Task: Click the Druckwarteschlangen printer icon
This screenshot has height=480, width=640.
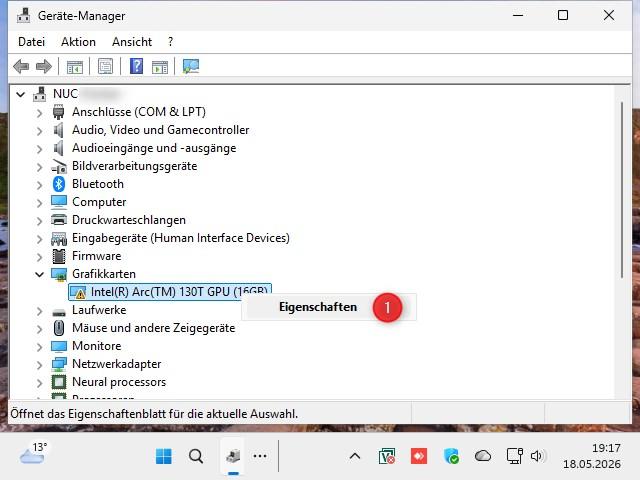Action: click(59, 220)
